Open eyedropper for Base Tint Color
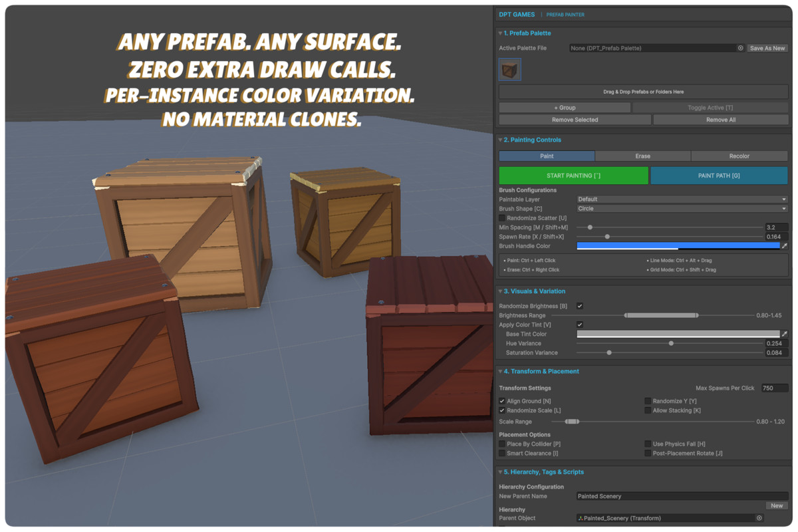Image resolution: width=798 pixels, height=532 pixels. coord(785,334)
